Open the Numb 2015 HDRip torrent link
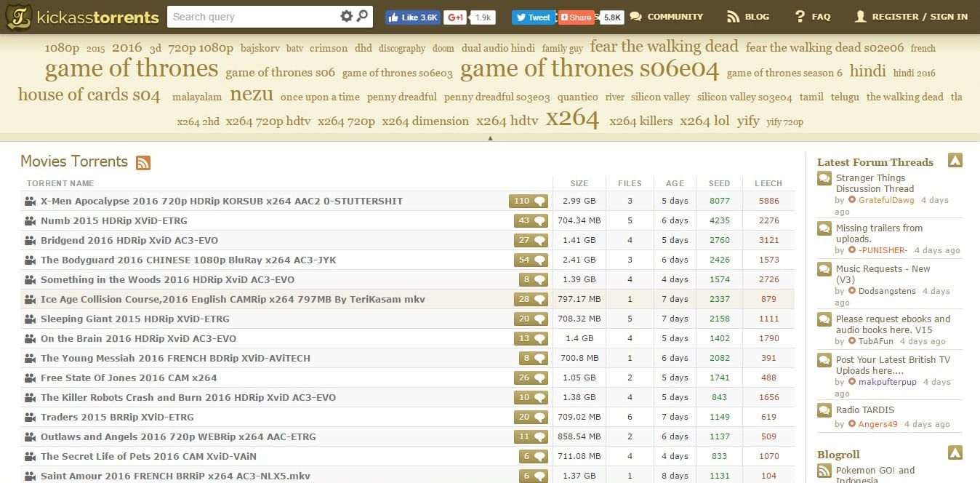 [x=113, y=221]
